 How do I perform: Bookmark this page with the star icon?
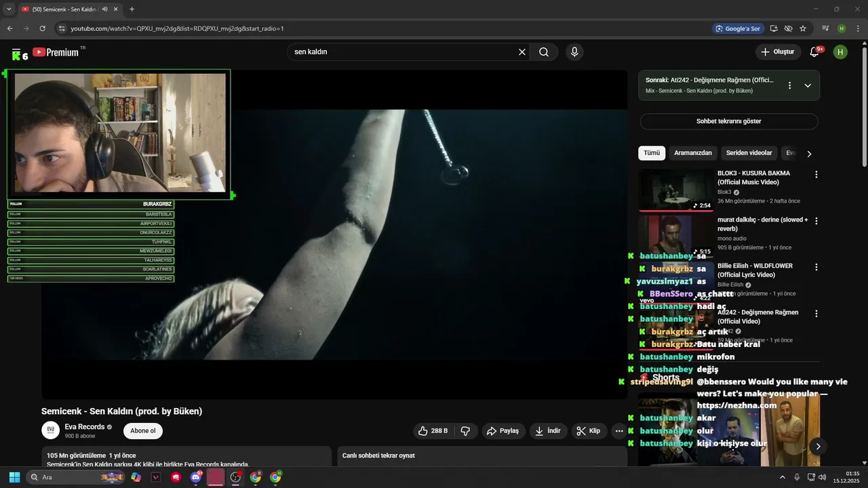[803, 28]
